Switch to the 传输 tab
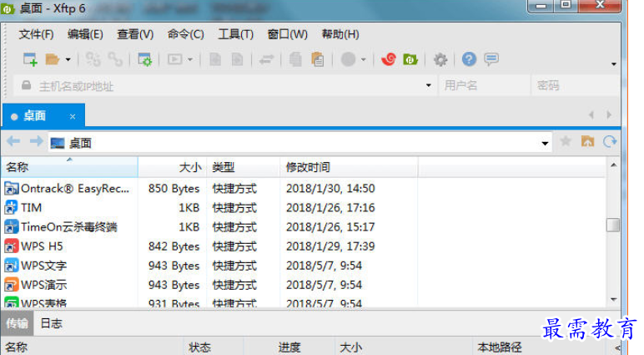The height and width of the screenshot is (355, 644). [18, 324]
